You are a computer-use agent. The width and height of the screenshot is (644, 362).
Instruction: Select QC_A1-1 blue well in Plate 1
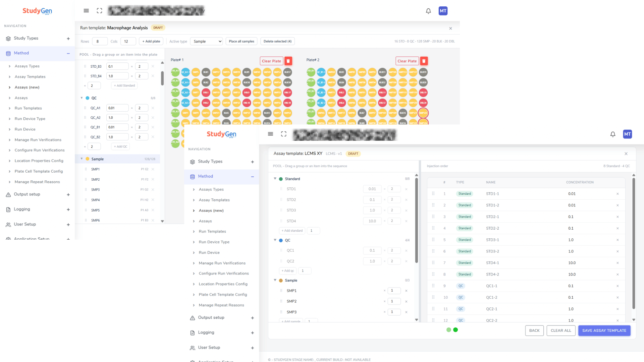click(185, 72)
